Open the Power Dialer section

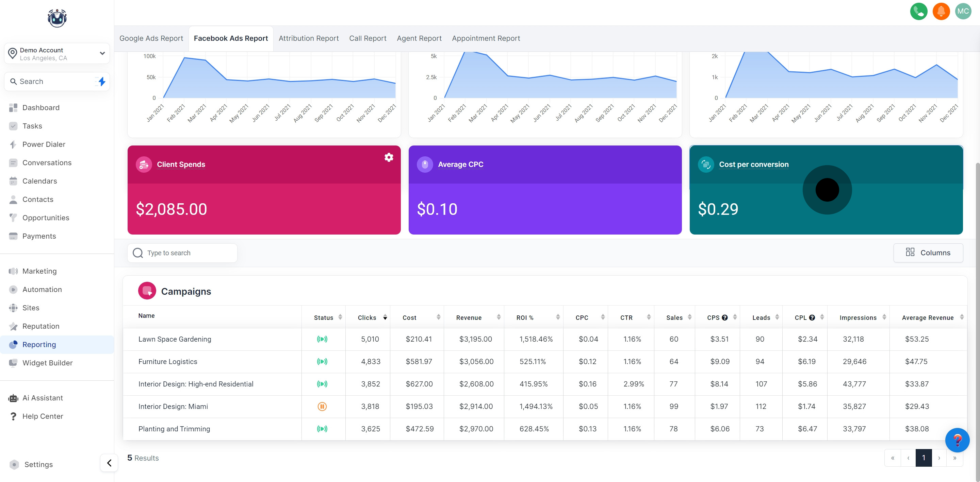click(43, 144)
